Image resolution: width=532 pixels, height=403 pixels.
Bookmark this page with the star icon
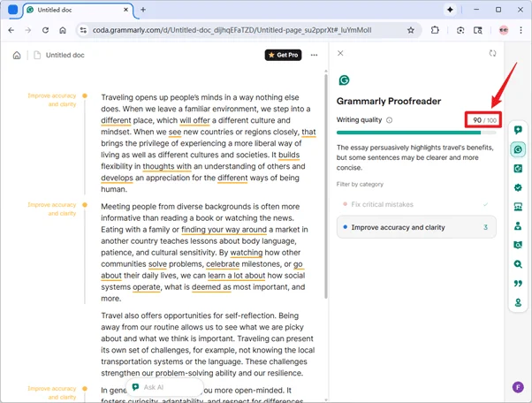[411, 30]
